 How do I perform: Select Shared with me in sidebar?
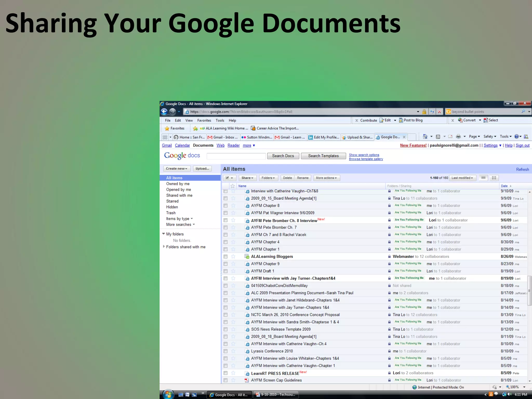pyautogui.click(x=179, y=195)
